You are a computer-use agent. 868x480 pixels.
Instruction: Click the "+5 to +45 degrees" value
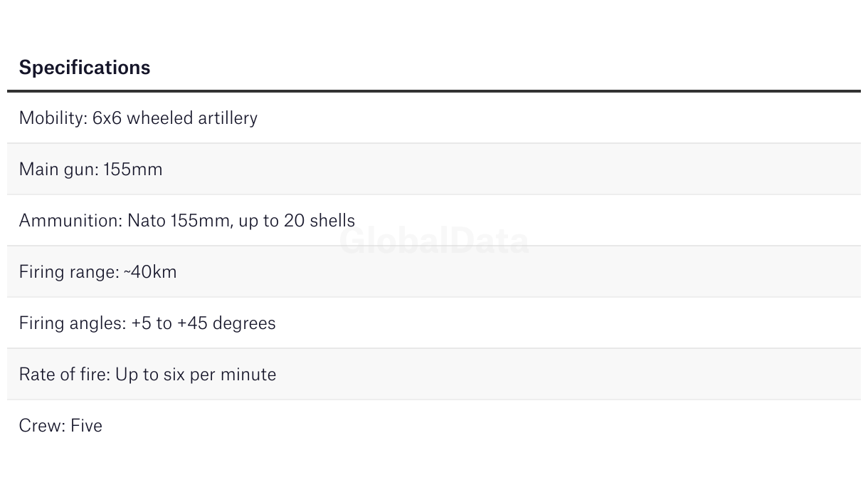click(x=203, y=323)
